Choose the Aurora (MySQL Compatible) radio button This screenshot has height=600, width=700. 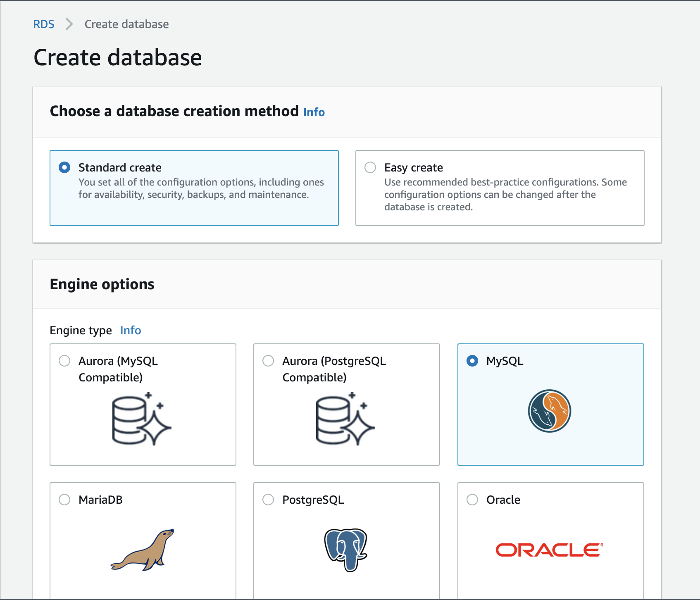pos(64,361)
